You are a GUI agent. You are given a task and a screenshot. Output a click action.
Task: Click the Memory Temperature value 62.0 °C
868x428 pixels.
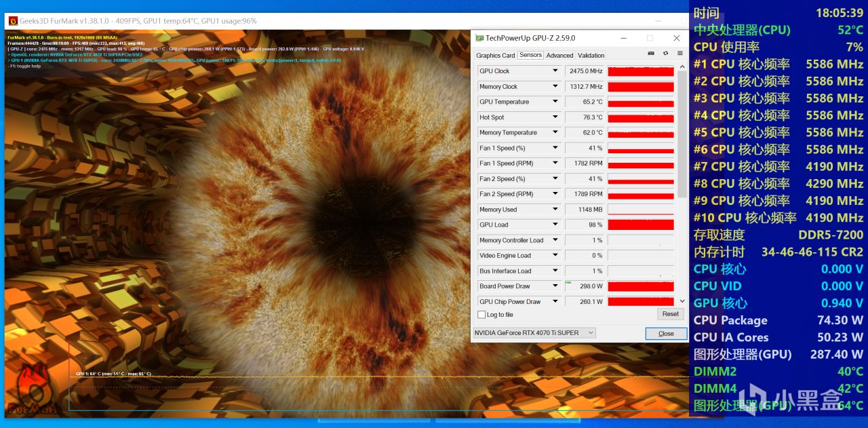[x=585, y=133]
